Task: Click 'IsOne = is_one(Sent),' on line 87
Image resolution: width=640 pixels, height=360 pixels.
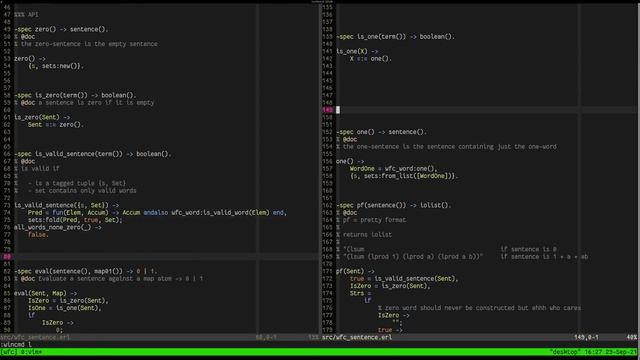Action: click(64, 309)
